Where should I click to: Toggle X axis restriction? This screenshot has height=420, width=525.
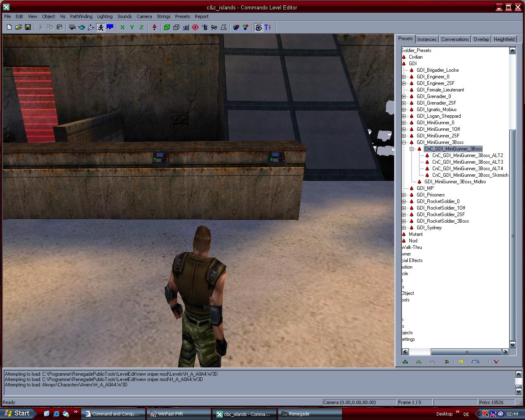point(122,27)
